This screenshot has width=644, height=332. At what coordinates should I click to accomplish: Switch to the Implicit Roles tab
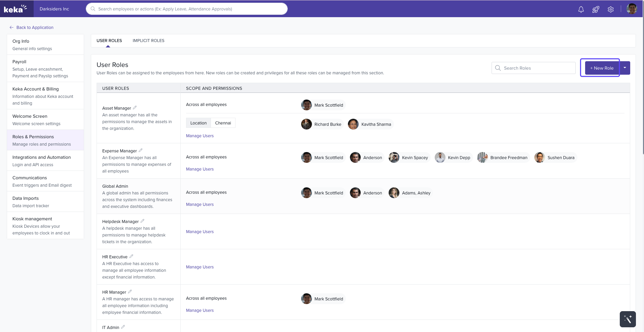click(x=148, y=41)
